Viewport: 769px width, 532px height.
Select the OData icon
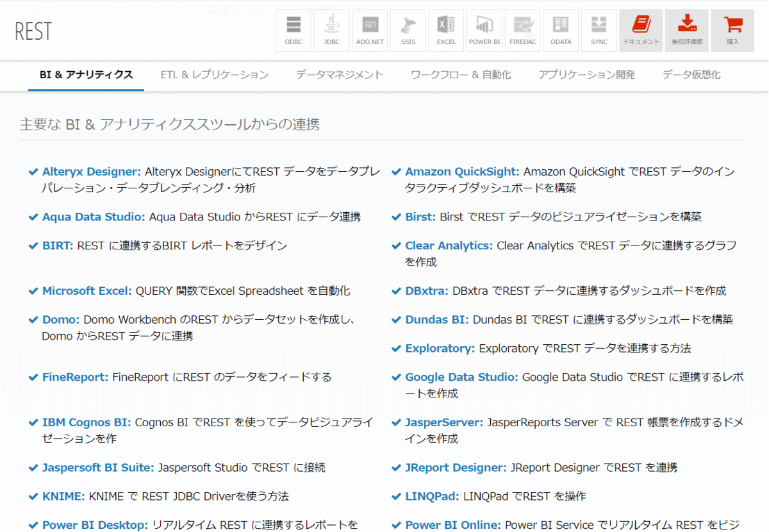click(561, 31)
